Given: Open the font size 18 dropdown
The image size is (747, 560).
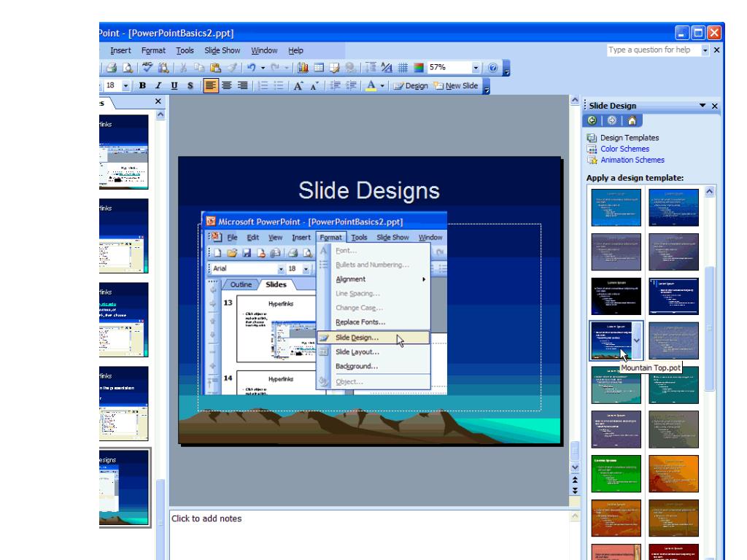Looking at the screenshot, I should 125,86.
